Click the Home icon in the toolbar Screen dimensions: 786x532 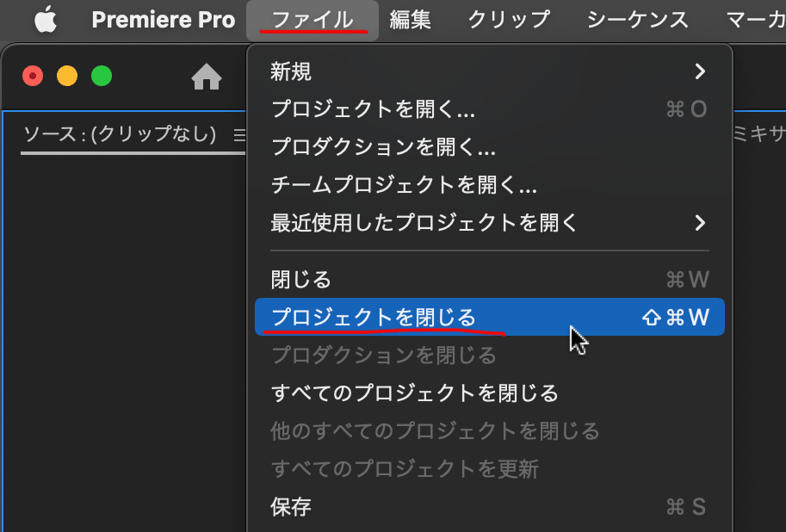207,76
